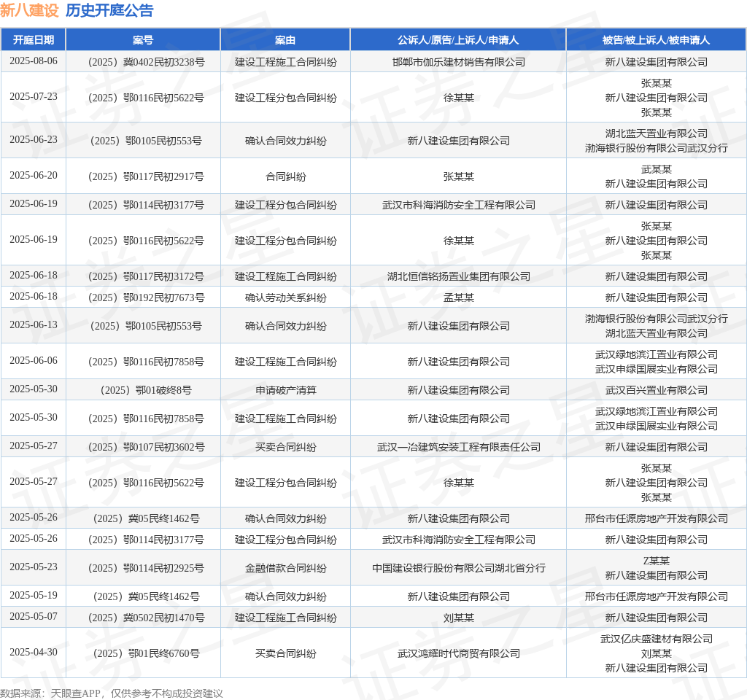The width and height of the screenshot is (747, 700).
Task: Click defendant Z某某
Action: [656, 561]
